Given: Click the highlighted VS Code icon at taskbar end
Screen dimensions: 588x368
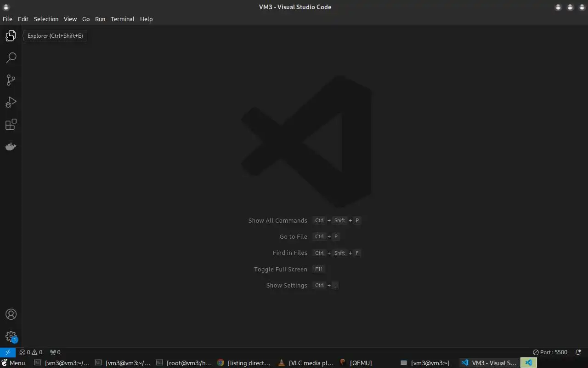Looking at the screenshot, I should [x=529, y=363].
